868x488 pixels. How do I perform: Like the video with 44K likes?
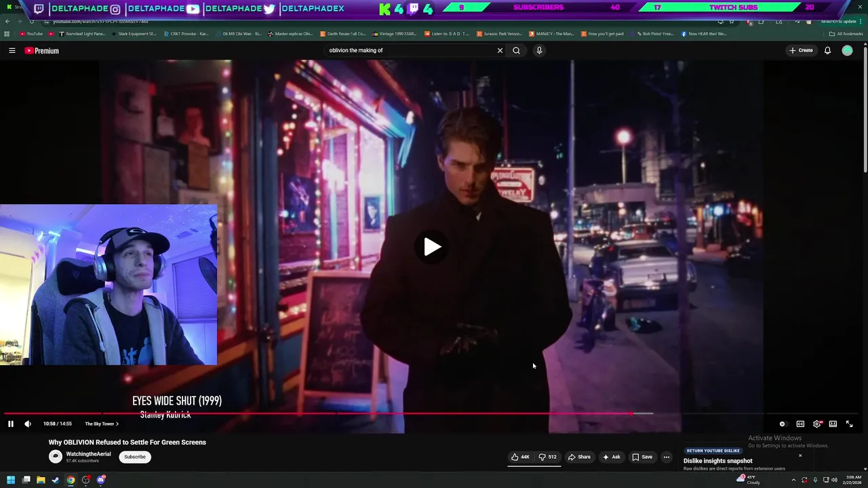tap(521, 457)
